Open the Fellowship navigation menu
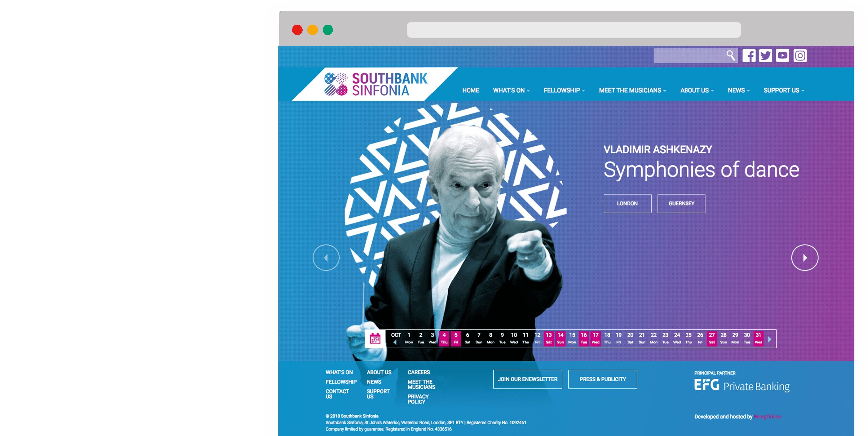Screen dimensions: 868x436 click(564, 90)
